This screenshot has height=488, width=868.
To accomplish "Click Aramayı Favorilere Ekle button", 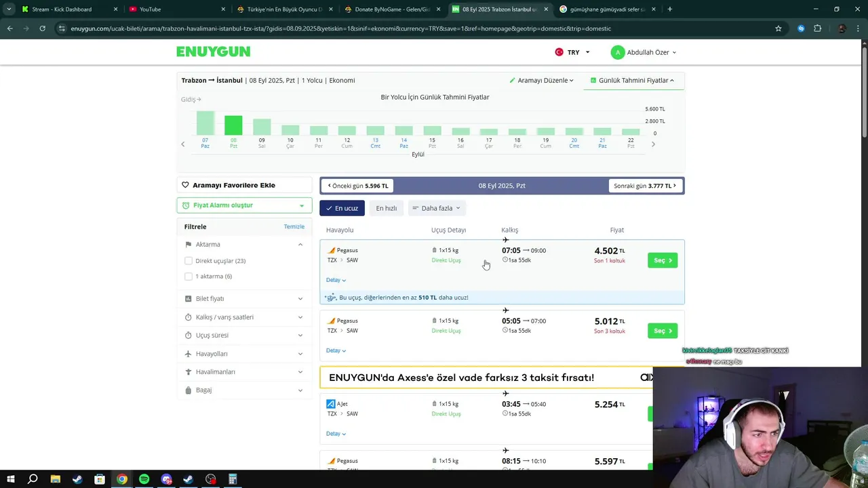I will tap(244, 185).
